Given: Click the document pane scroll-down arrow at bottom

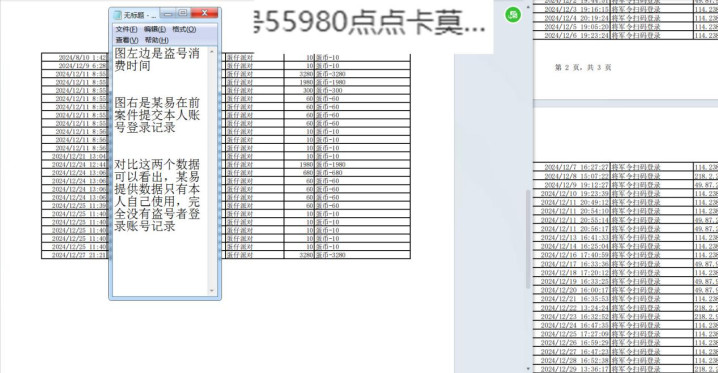Looking at the screenshot, I should [528, 368].
